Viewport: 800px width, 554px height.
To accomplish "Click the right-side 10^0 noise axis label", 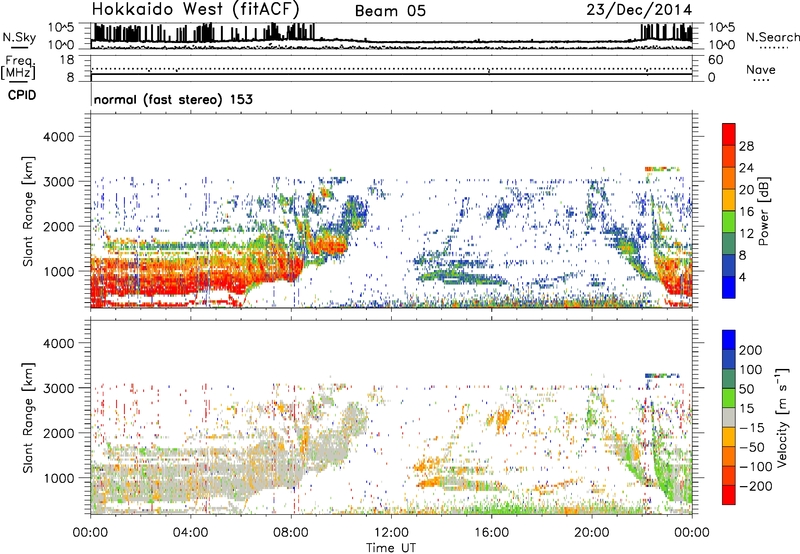I will click(721, 45).
